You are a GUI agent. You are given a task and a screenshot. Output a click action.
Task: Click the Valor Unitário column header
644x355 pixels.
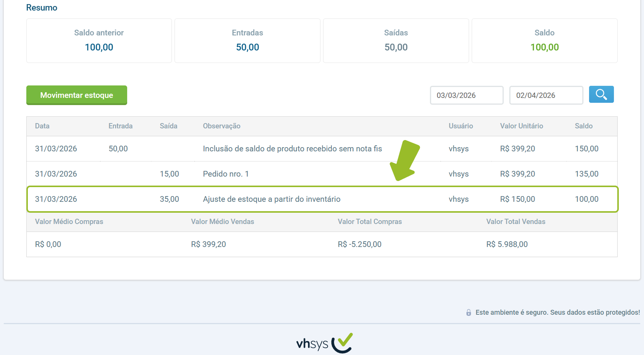click(x=521, y=126)
